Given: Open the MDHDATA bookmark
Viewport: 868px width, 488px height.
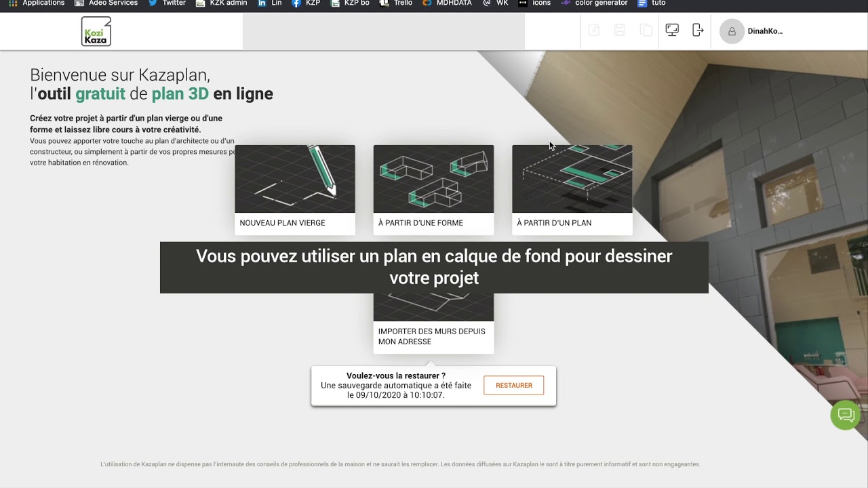Looking at the screenshot, I should (447, 3).
